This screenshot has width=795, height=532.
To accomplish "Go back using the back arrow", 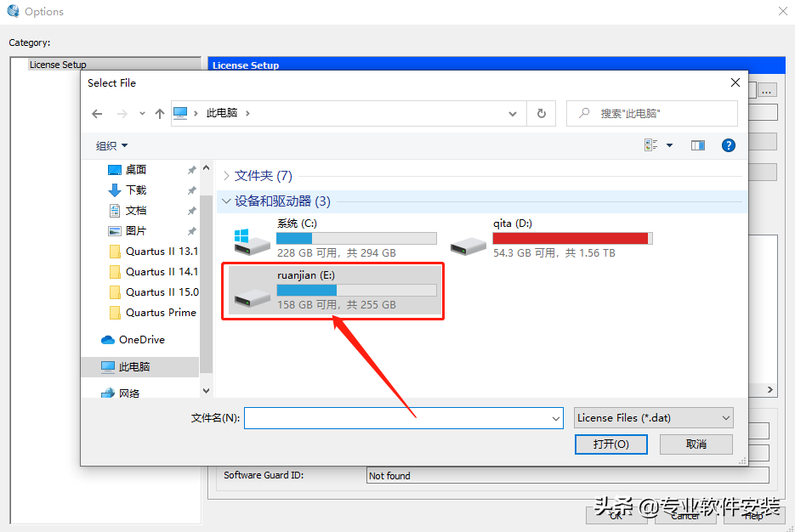I will [97, 114].
